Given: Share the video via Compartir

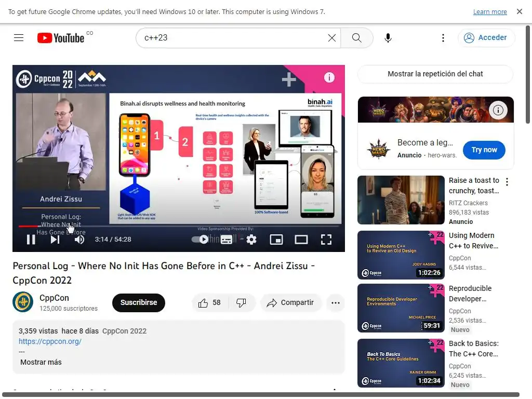Looking at the screenshot, I should 290,303.
